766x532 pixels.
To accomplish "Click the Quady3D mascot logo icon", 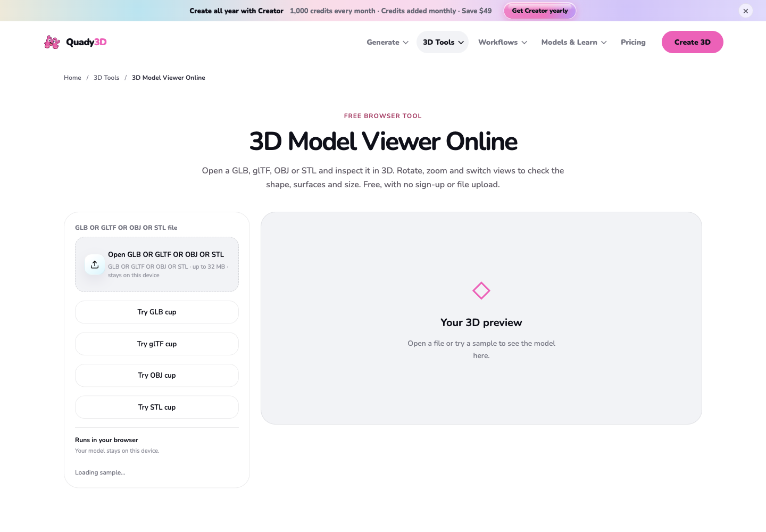I will point(52,42).
